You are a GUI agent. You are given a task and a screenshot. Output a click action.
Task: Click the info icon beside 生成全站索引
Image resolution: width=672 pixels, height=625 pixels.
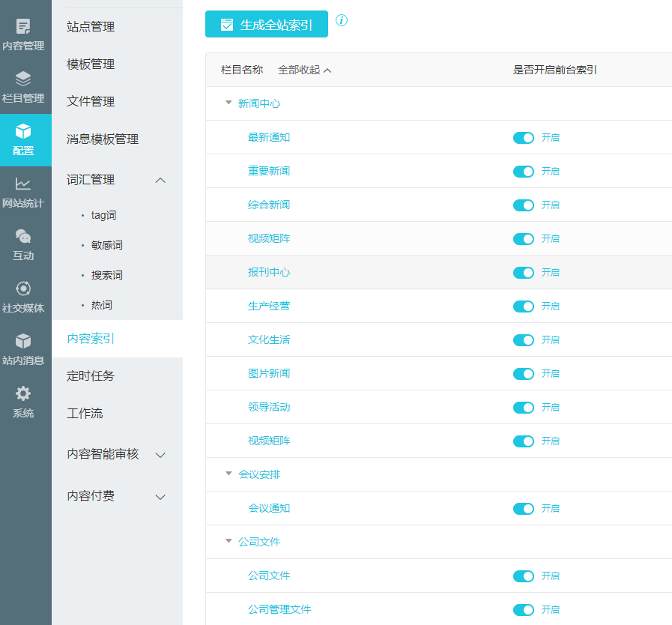point(342,20)
